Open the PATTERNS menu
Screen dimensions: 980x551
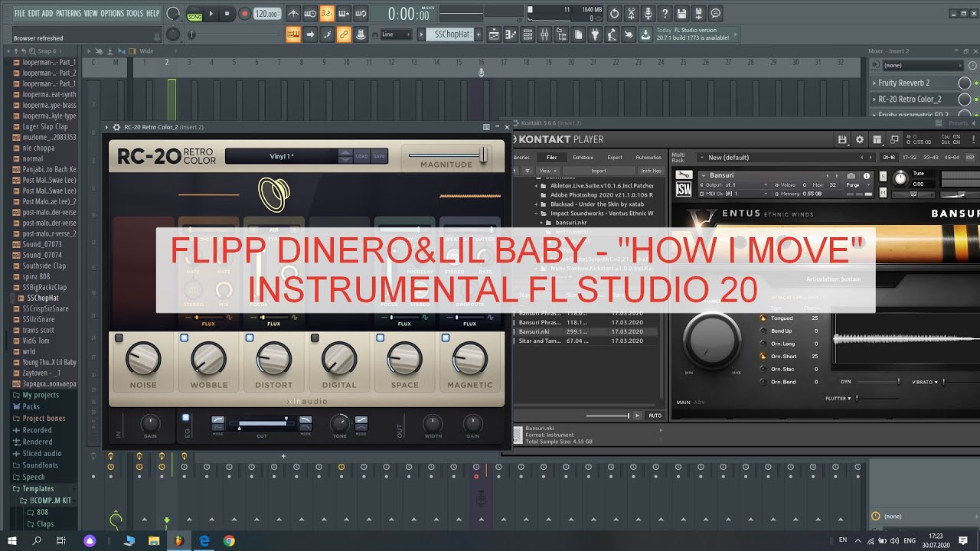[68, 14]
